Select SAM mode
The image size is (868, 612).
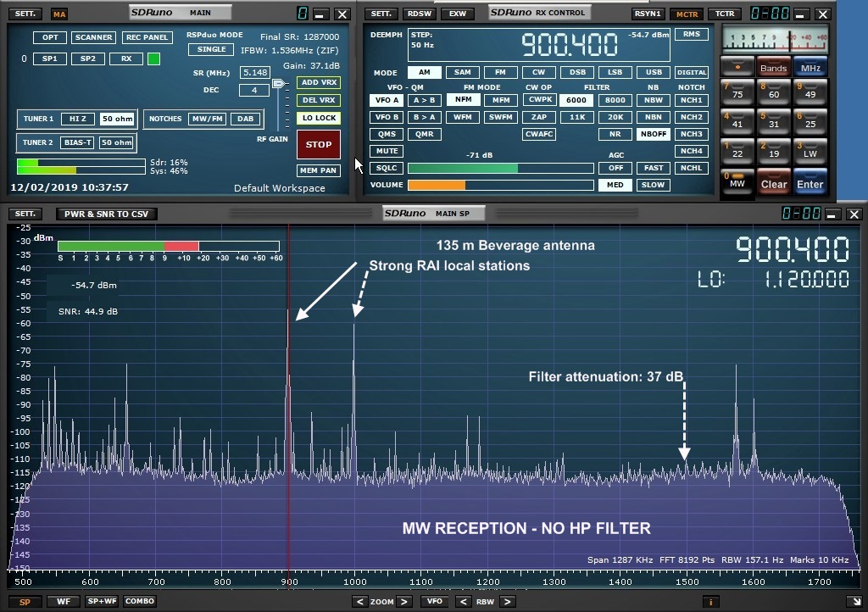[462, 72]
